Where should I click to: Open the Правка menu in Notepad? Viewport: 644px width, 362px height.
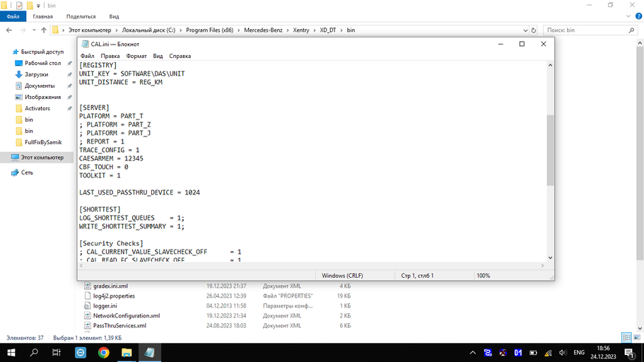coord(110,56)
